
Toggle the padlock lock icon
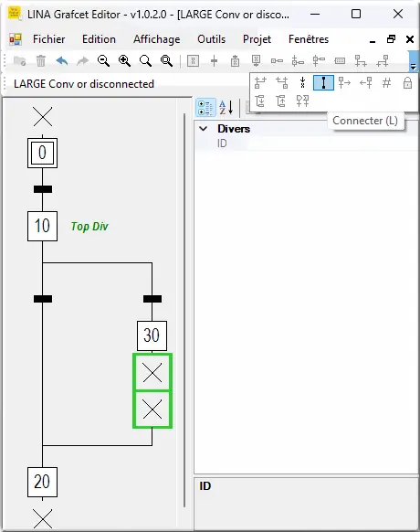point(407,83)
